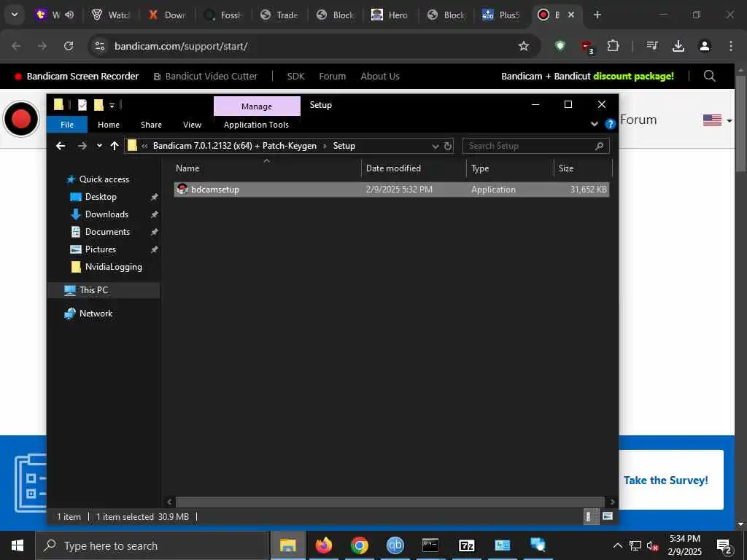The height and width of the screenshot is (560, 747).
Task: Open 7-Zip from the taskbar
Action: coord(466,545)
